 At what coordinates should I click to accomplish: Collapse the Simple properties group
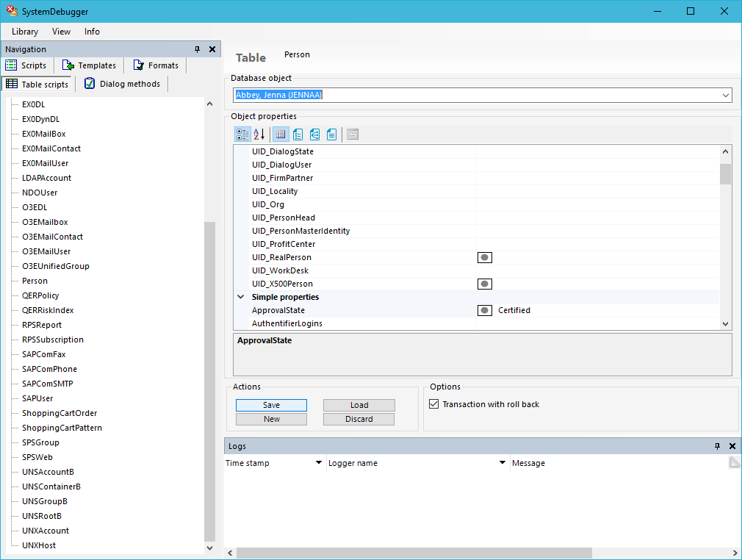241,297
